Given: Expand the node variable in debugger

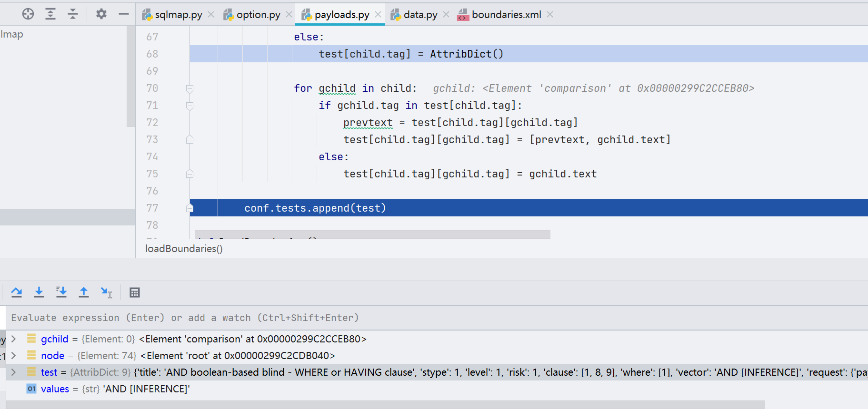Looking at the screenshot, I should (14, 355).
